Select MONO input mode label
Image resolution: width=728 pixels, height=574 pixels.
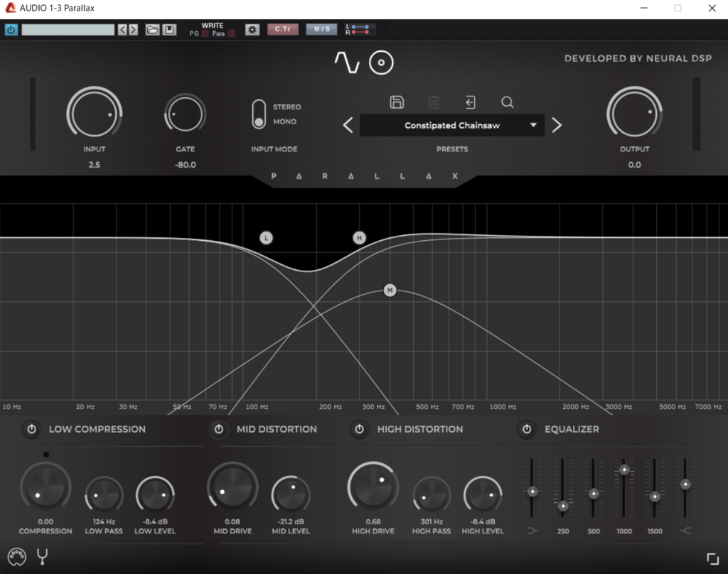(284, 121)
